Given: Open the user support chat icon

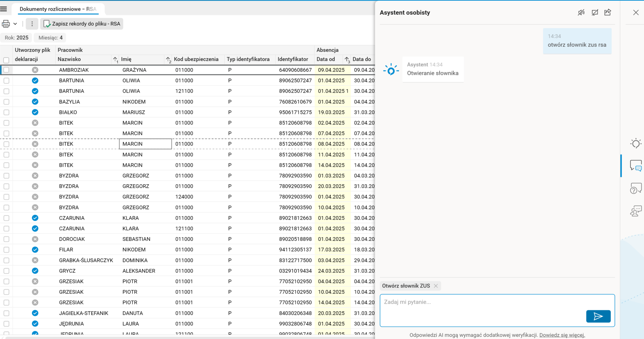Looking at the screenshot, I should (x=635, y=211).
